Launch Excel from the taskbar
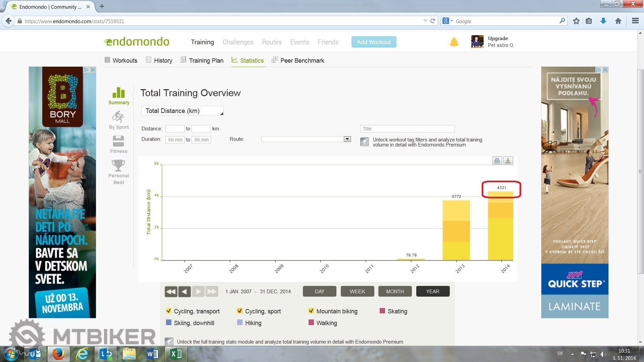This screenshot has width=644, height=362. pyautogui.click(x=176, y=354)
